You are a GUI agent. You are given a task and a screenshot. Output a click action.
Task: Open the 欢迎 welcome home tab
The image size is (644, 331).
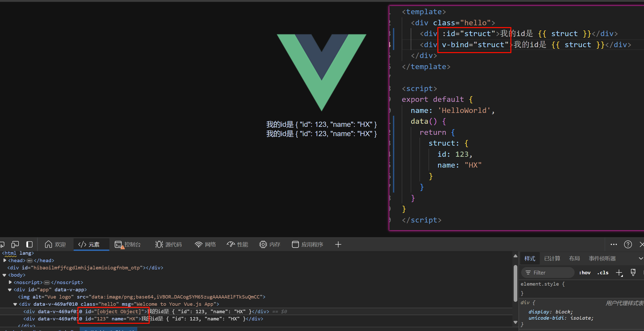click(55, 244)
